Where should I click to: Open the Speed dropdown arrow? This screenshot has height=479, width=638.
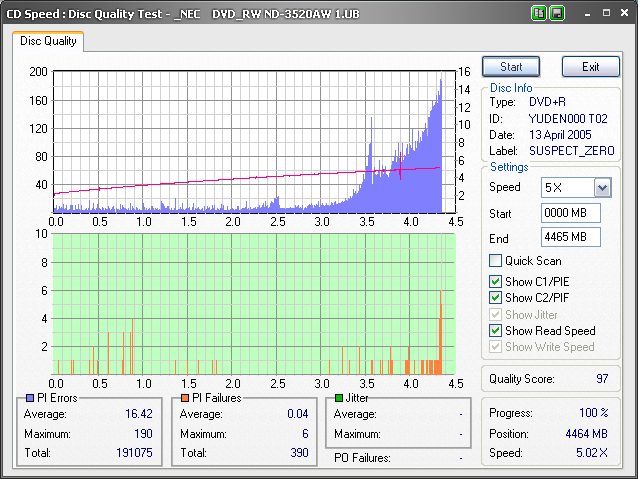pyautogui.click(x=603, y=188)
